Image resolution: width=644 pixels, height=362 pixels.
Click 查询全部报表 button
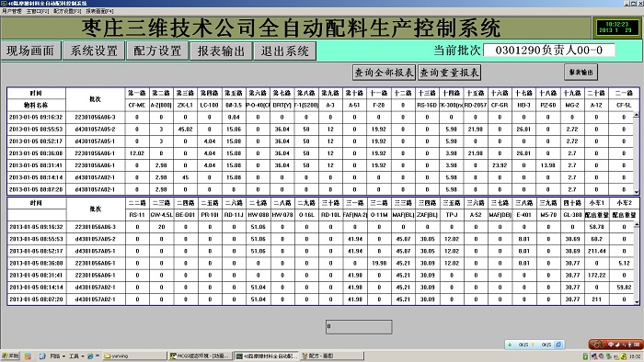click(384, 73)
